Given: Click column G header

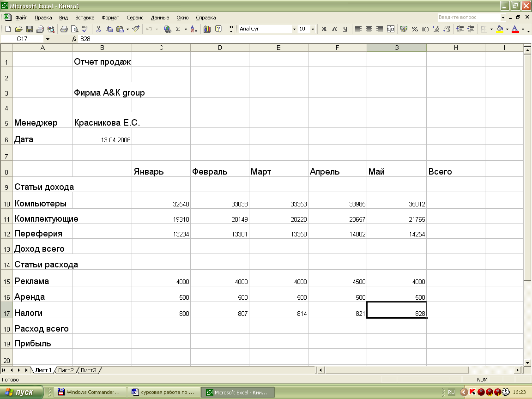Looking at the screenshot, I should [396, 48].
